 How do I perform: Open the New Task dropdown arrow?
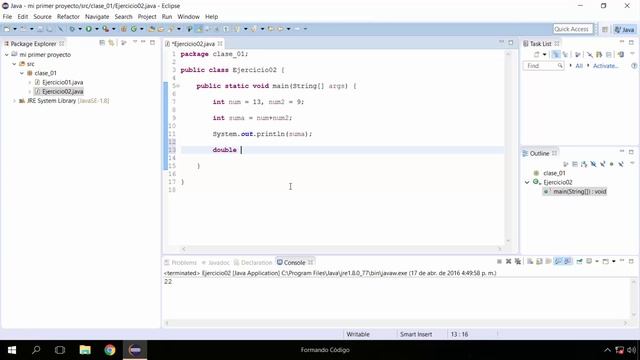pyautogui.click(x=544, y=54)
